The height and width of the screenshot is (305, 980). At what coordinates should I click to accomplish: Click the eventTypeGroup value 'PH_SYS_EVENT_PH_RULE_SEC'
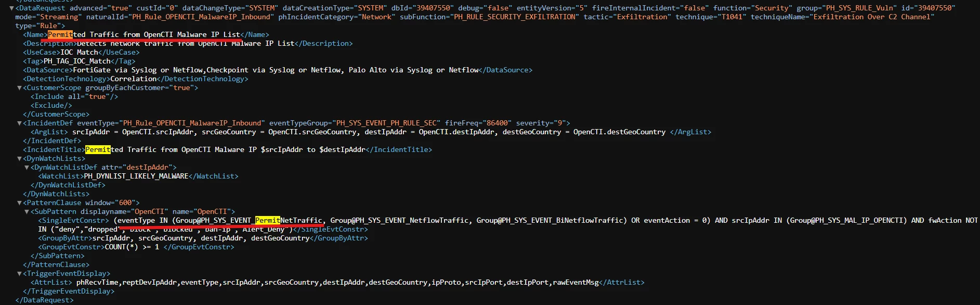click(386, 123)
